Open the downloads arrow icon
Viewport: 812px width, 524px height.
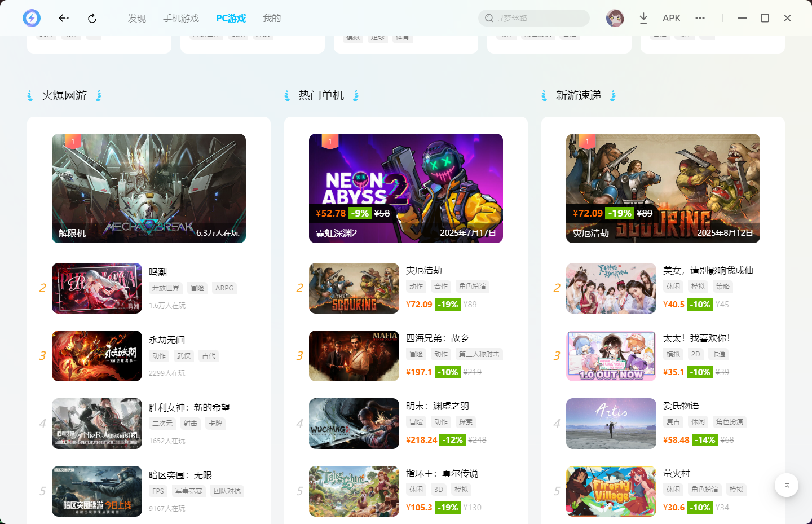click(x=643, y=18)
